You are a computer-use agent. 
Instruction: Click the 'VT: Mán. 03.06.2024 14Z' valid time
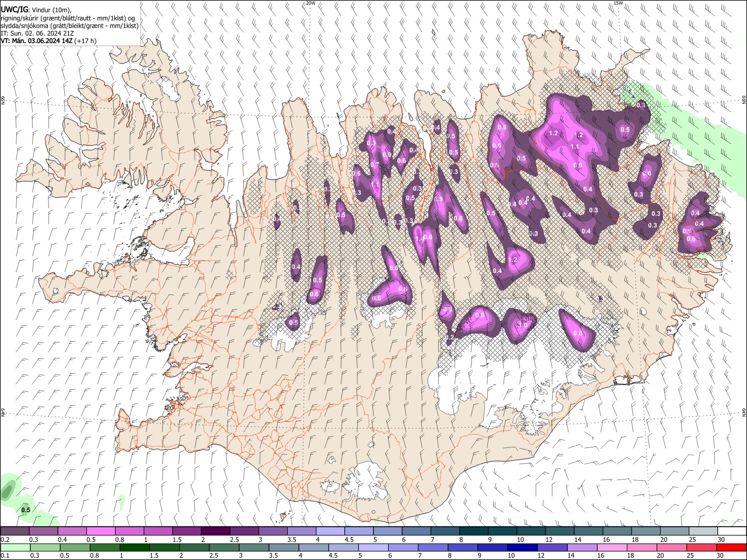pyautogui.click(x=36, y=41)
